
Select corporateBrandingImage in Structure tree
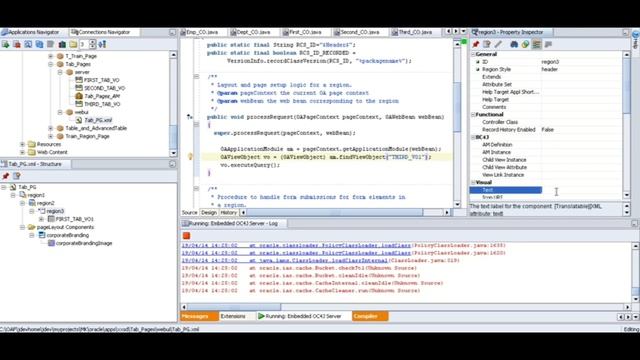84,243
